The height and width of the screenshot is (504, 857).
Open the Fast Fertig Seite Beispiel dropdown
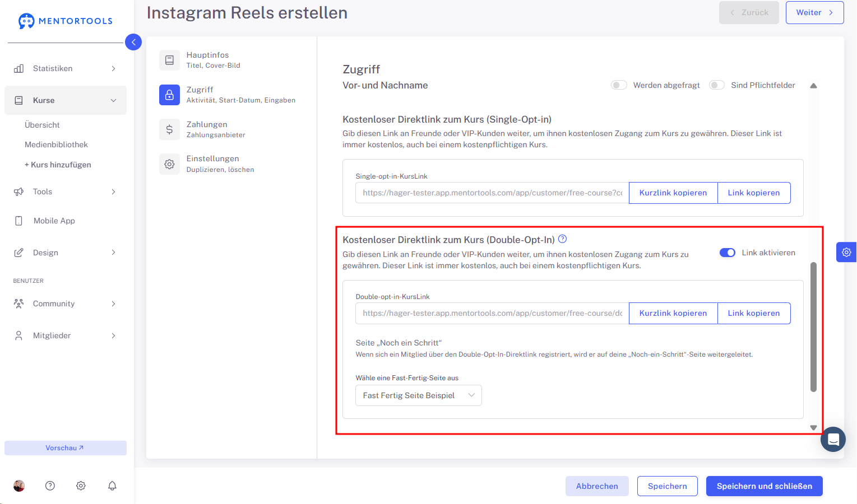[x=419, y=395]
